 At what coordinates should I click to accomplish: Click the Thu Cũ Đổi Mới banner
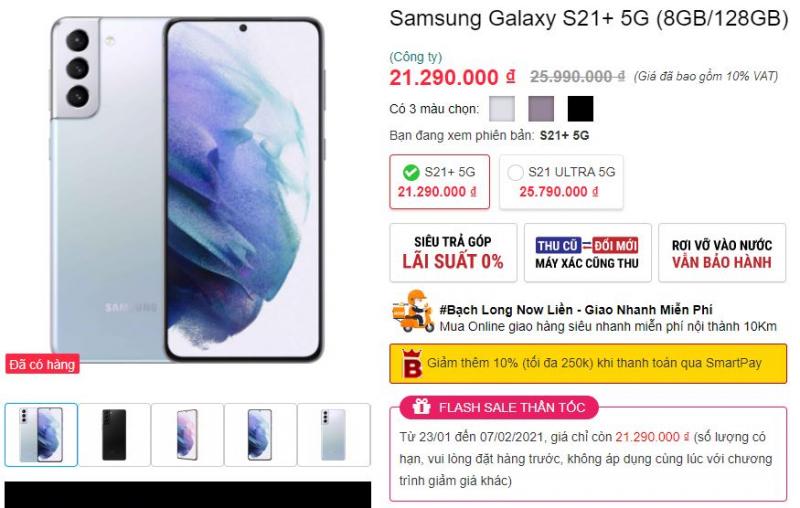point(587,252)
